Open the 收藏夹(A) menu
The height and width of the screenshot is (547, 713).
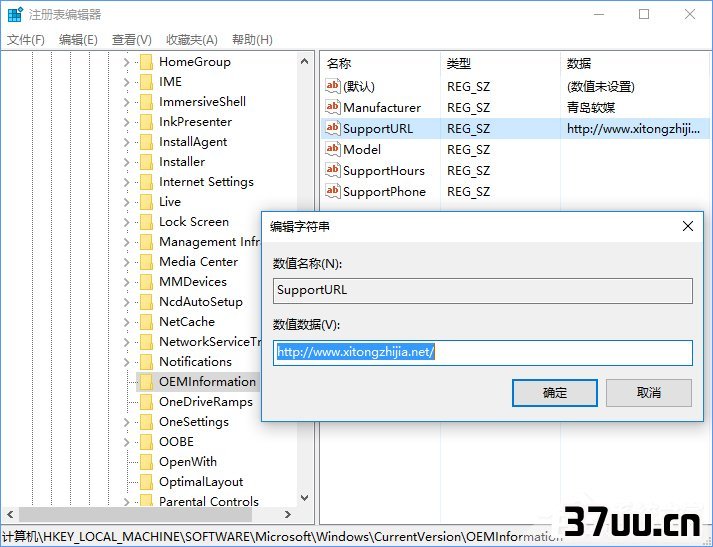coord(192,40)
